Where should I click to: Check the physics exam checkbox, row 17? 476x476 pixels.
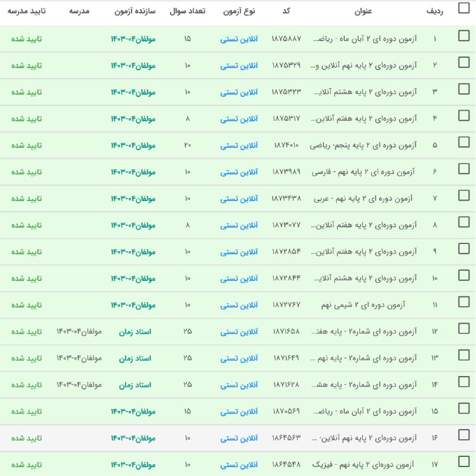pyautogui.click(x=464, y=462)
